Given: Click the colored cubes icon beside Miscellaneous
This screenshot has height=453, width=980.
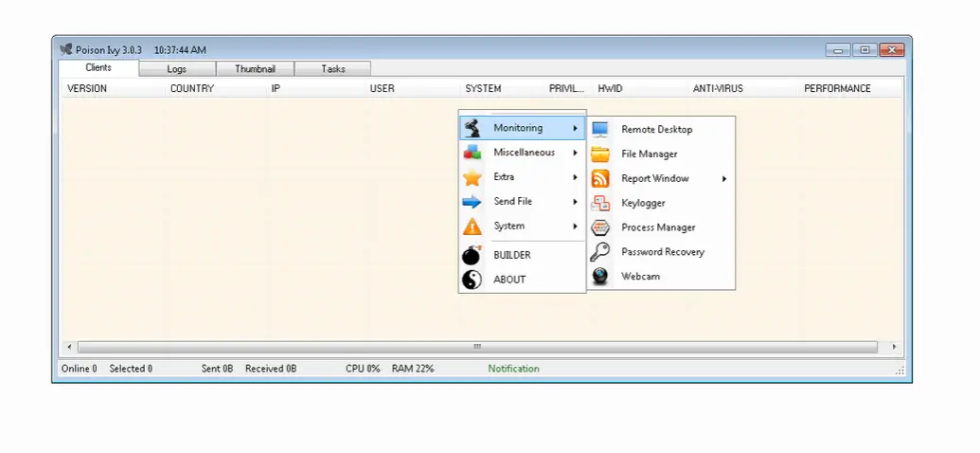Looking at the screenshot, I should point(472,152).
